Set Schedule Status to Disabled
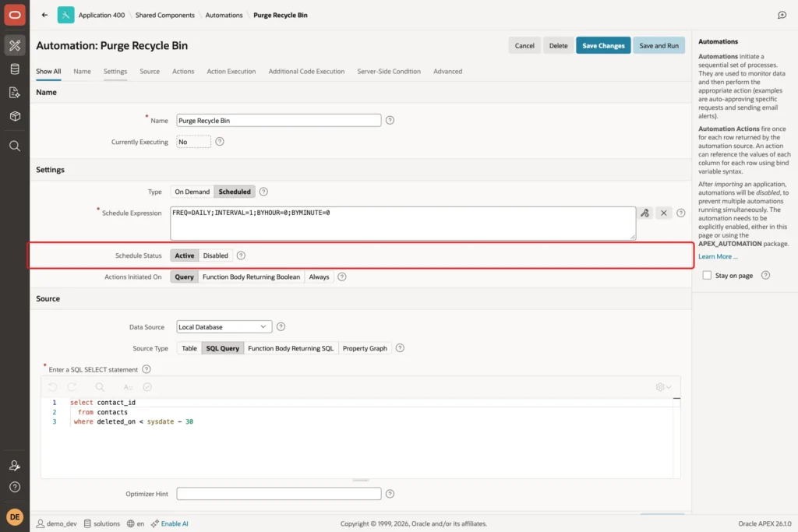The width and height of the screenshot is (798, 532). tap(216, 255)
